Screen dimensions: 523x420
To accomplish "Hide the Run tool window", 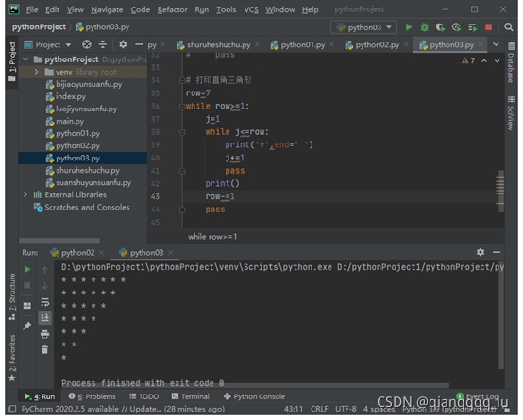I will (x=497, y=252).
